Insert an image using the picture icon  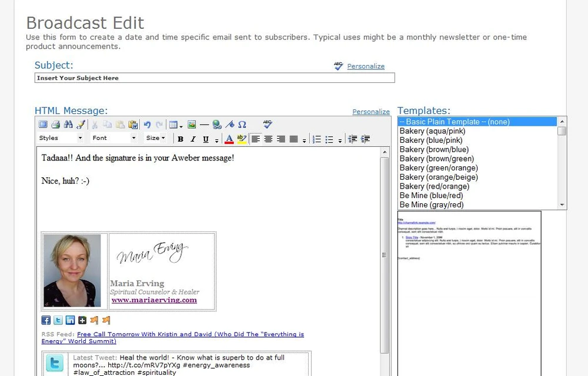192,125
